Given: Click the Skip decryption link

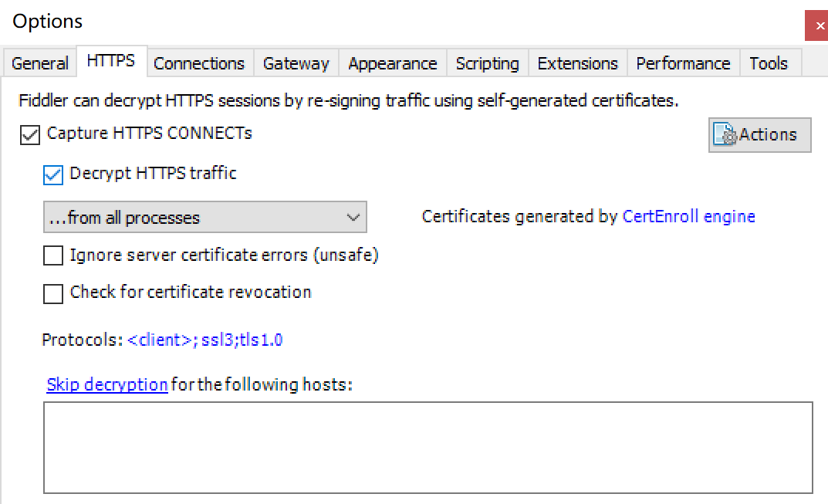Looking at the screenshot, I should point(107,384).
